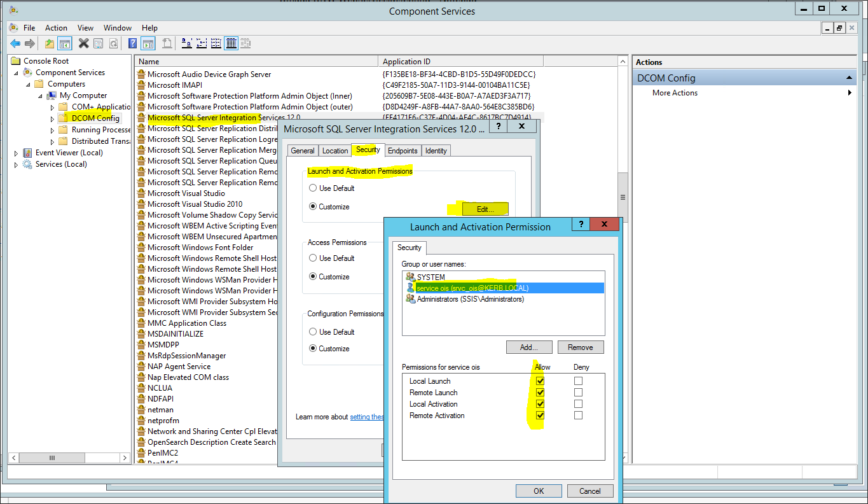Viewport: 868px width, 504px height.
Task: Switch to List view icon
Action: point(216,43)
